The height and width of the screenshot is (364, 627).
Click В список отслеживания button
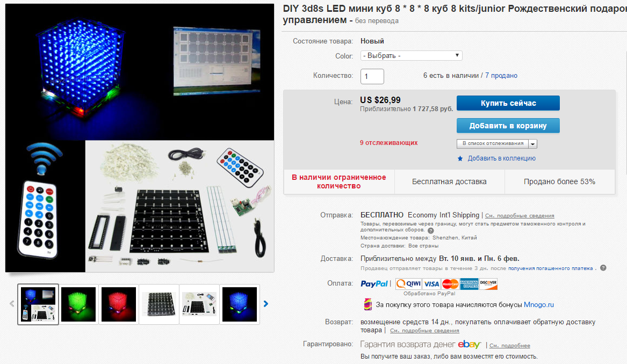[x=493, y=143]
